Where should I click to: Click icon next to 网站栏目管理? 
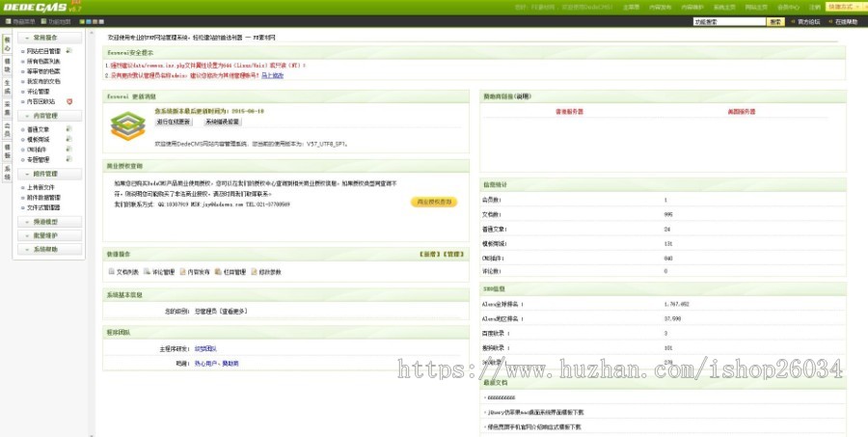tap(68, 50)
